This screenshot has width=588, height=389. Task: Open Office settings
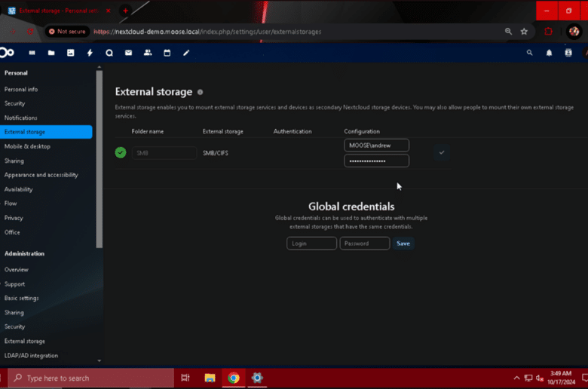(x=12, y=232)
